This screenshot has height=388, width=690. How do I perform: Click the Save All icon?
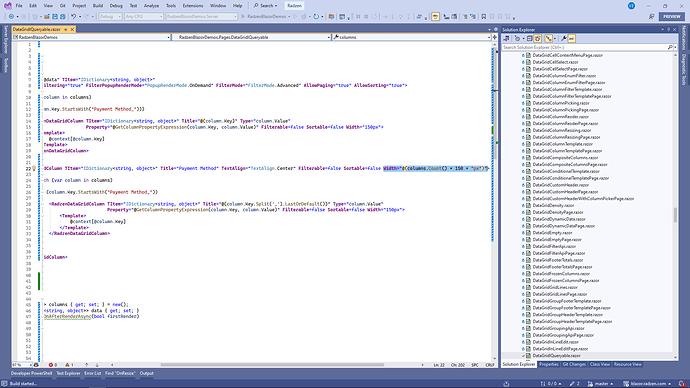[62, 16]
